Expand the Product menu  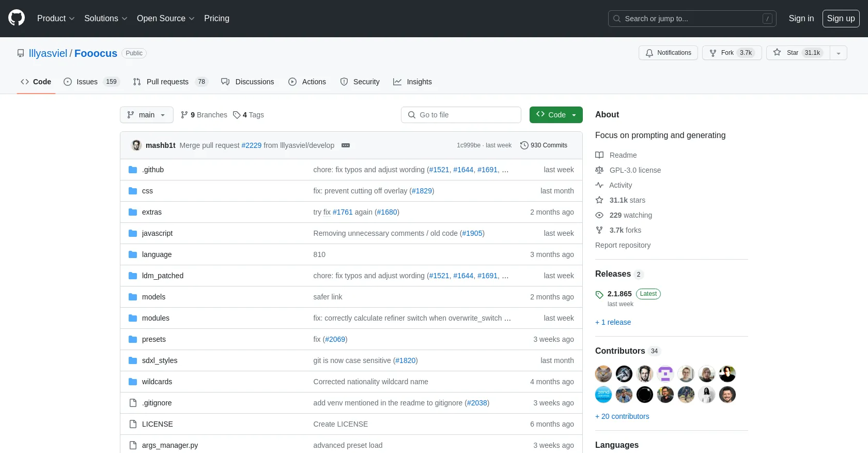[x=56, y=19]
